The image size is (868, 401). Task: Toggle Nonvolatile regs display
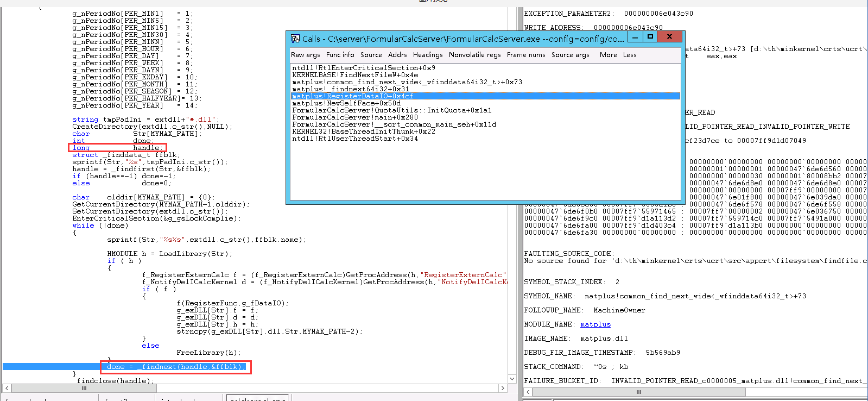click(x=474, y=55)
